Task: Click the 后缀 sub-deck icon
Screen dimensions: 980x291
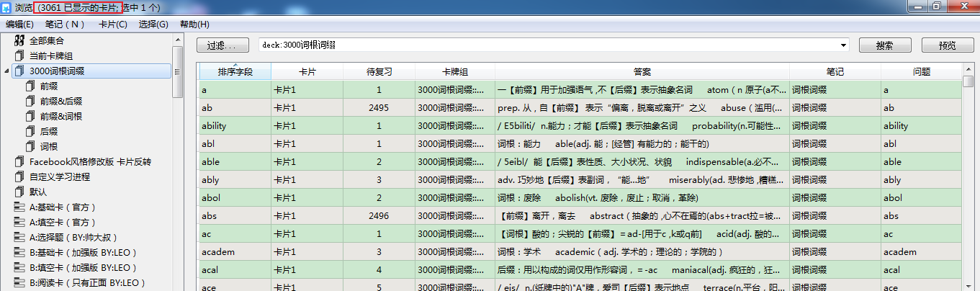Action: [x=30, y=131]
